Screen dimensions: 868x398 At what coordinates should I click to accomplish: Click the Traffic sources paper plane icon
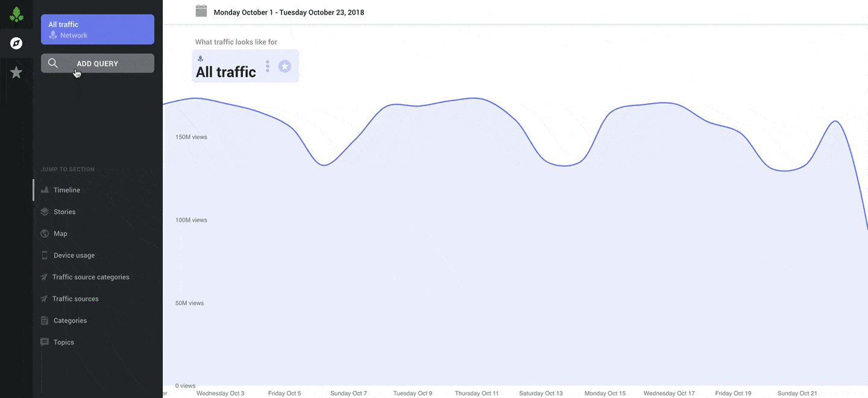tap(44, 298)
